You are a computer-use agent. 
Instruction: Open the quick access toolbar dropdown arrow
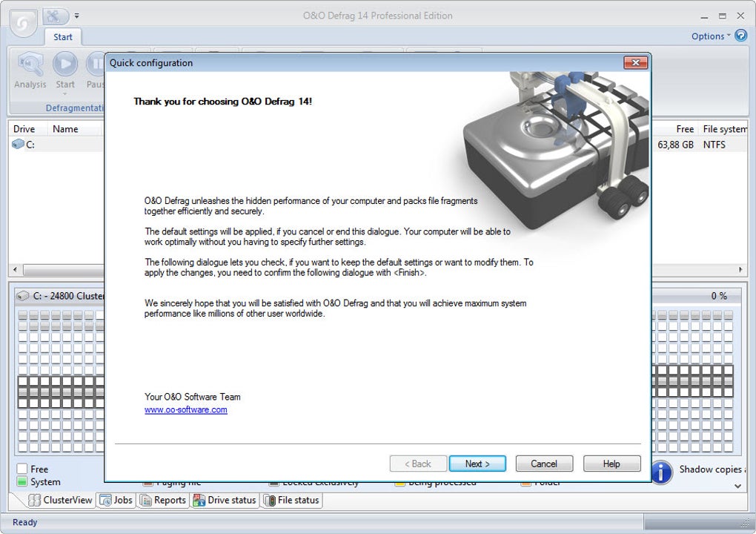pyautogui.click(x=76, y=16)
